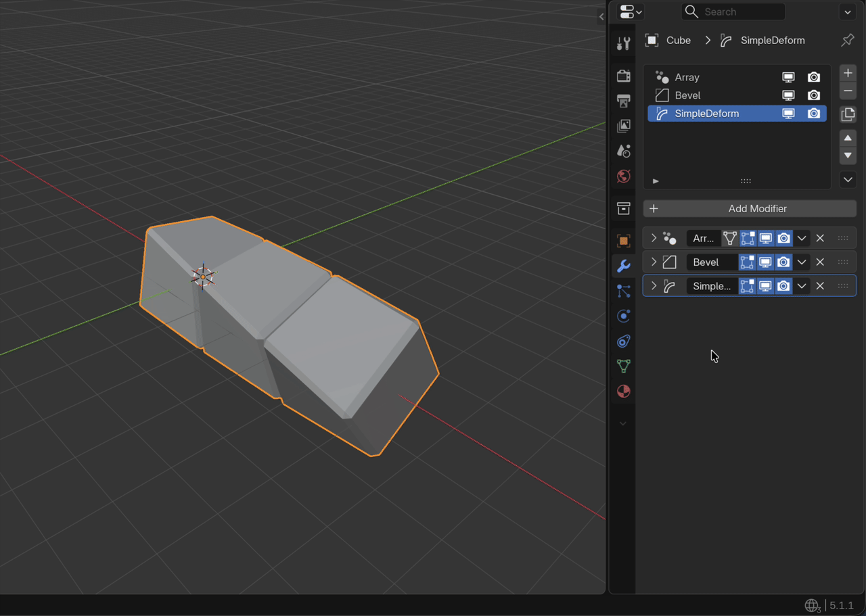Remove the SimpleDeform modifier with its X
Image resolution: width=866 pixels, height=616 pixels.
click(820, 286)
